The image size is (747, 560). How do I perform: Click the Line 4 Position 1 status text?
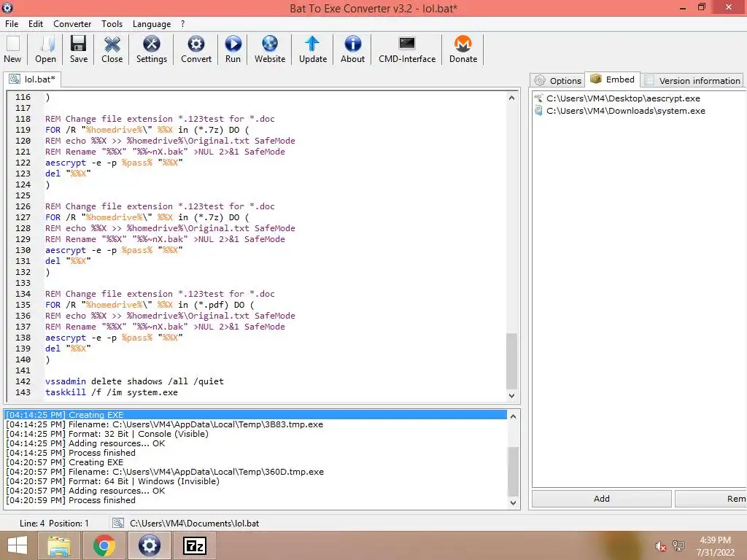point(54,524)
